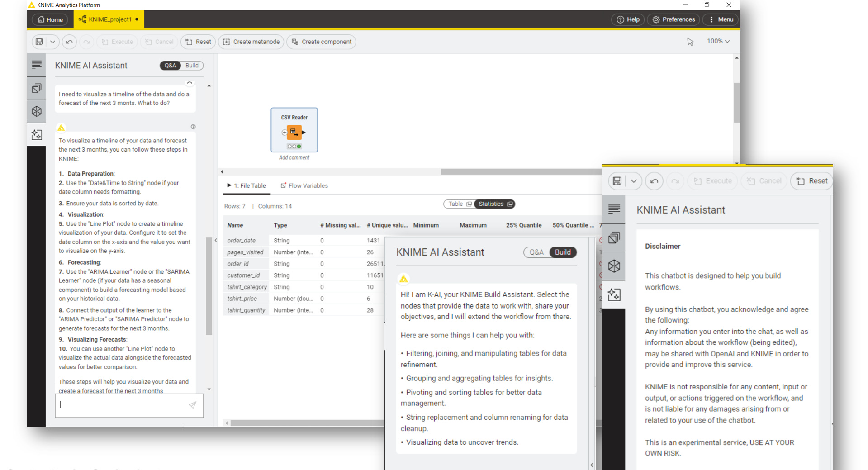Click the CSV Reader output port arrow
Screen dimensions: 868x470
click(304, 133)
